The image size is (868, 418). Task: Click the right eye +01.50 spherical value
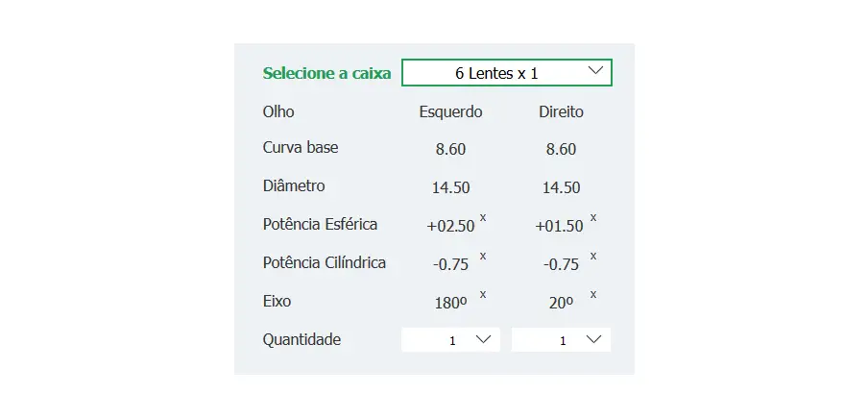pyautogui.click(x=559, y=227)
